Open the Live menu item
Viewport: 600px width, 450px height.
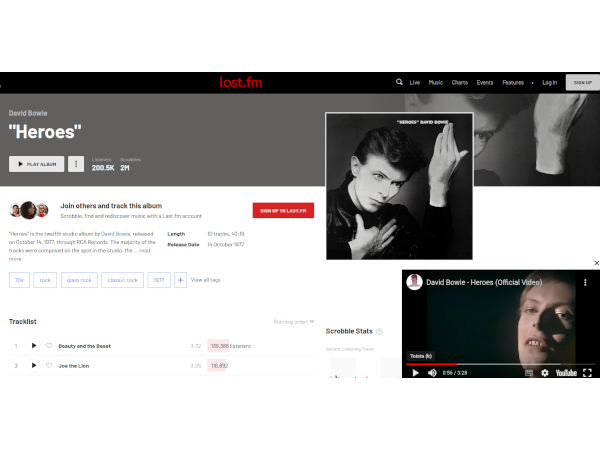(x=415, y=83)
